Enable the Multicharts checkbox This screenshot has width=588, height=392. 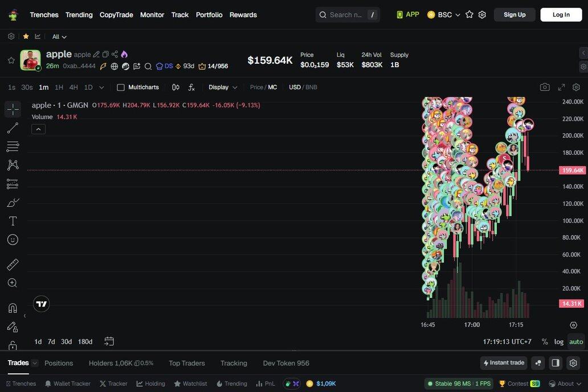[121, 87]
